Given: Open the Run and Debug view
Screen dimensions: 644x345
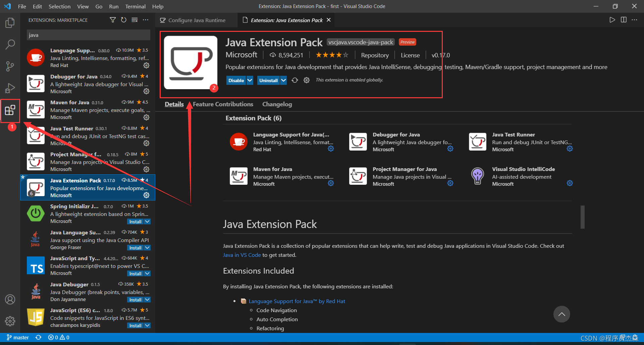Looking at the screenshot, I should coord(10,88).
